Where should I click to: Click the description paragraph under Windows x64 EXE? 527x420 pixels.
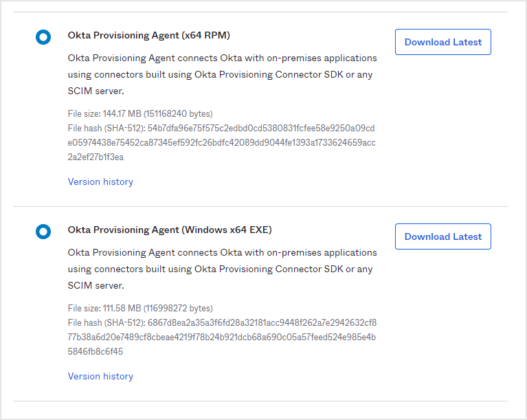221,269
